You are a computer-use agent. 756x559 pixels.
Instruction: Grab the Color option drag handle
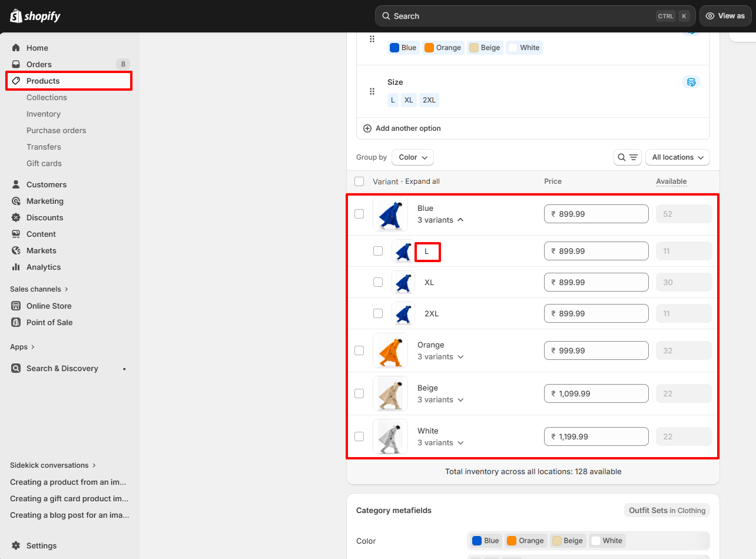372,39
